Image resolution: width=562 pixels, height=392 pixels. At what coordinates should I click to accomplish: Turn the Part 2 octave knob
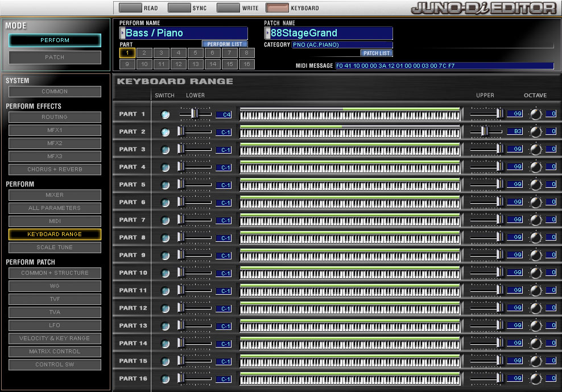point(535,131)
